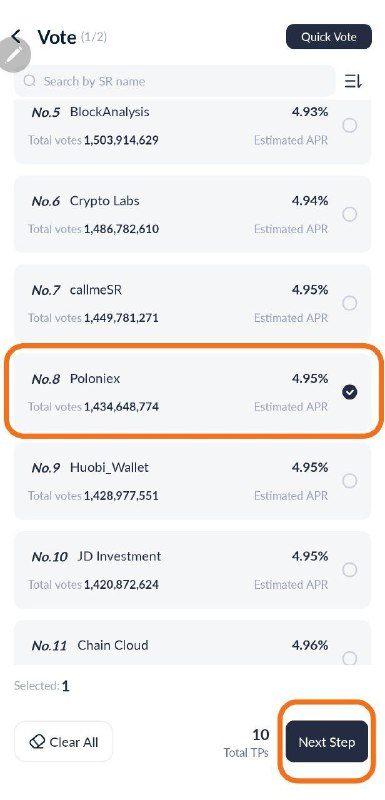The image size is (385, 800).
Task: Choose callmeSR radio button
Action: coord(349,304)
